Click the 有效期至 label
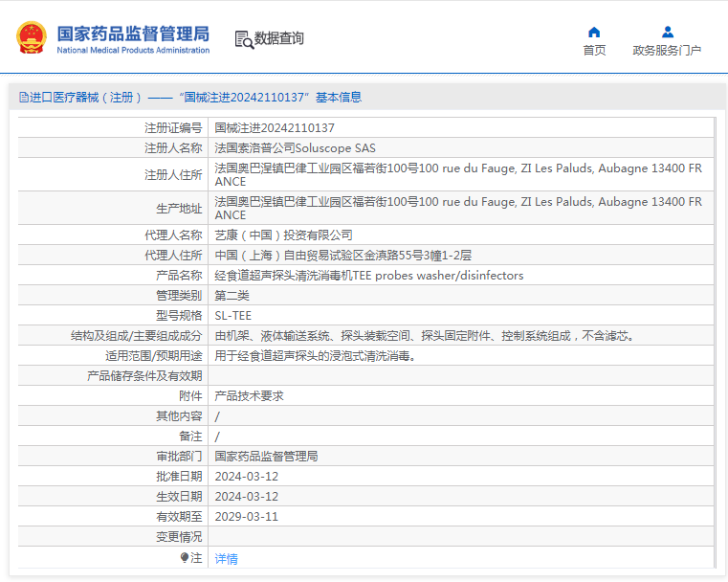The image size is (728, 582). [x=179, y=517]
